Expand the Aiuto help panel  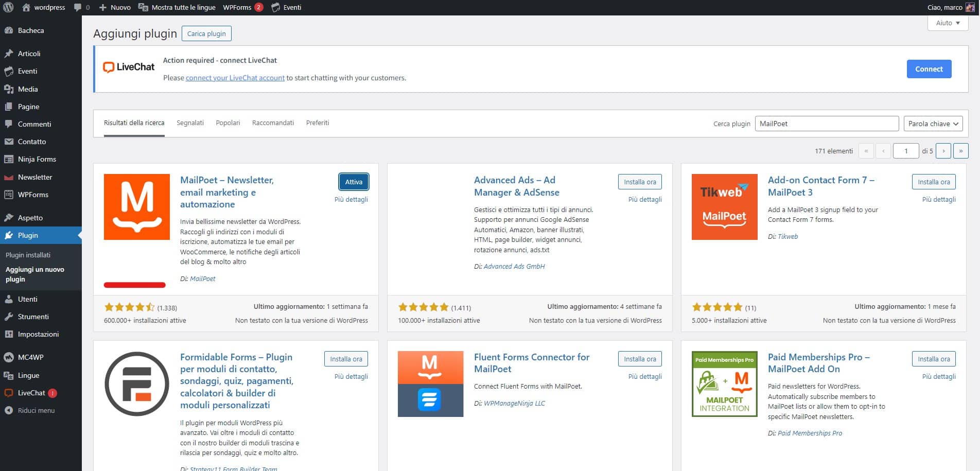coord(948,23)
